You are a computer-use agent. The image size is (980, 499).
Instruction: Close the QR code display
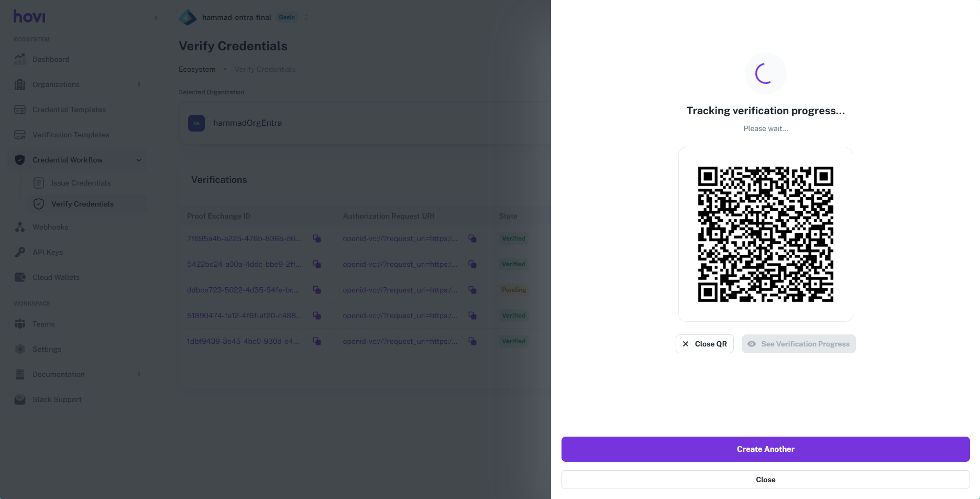(x=704, y=344)
